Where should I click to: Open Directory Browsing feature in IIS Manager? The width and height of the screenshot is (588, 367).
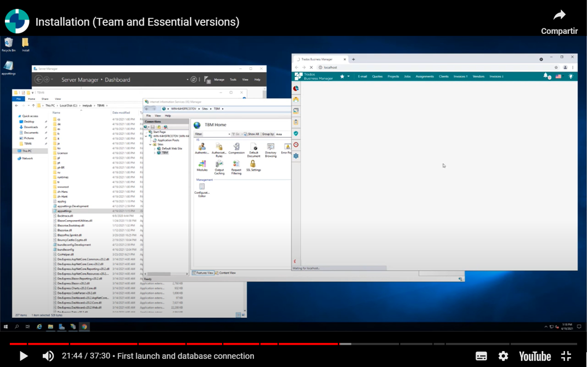click(270, 150)
